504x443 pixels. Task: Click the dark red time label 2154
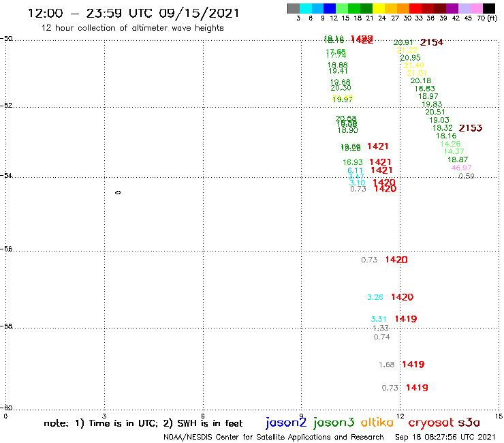coord(432,42)
